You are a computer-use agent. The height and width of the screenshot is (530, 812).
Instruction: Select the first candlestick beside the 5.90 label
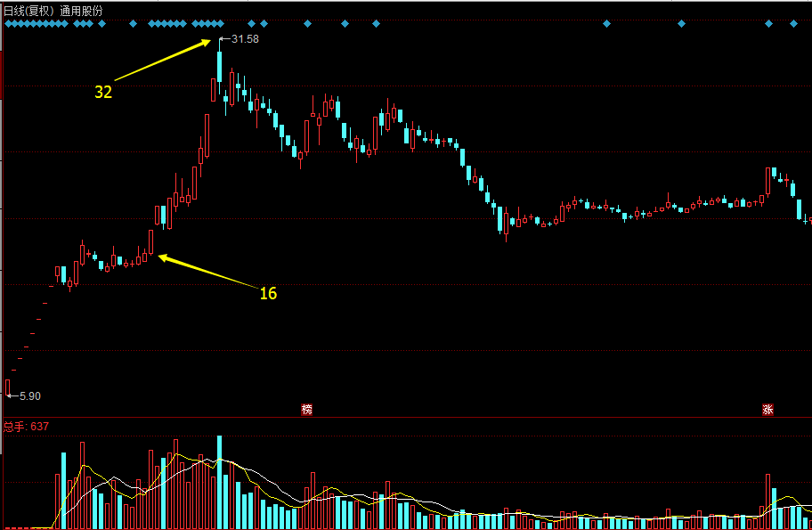coord(8,387)
